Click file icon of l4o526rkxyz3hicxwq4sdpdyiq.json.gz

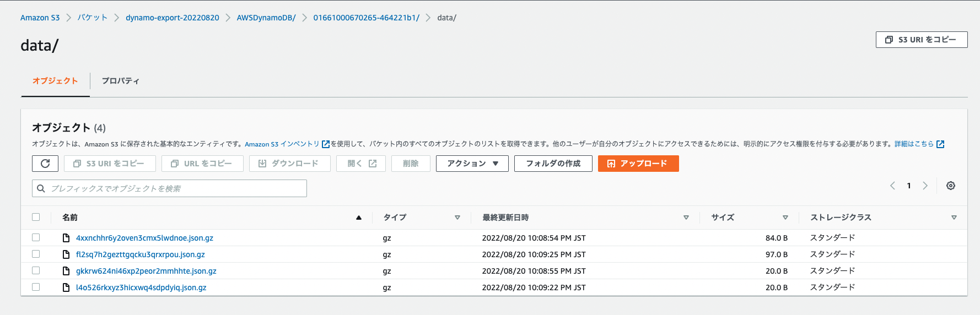point(66,287)
